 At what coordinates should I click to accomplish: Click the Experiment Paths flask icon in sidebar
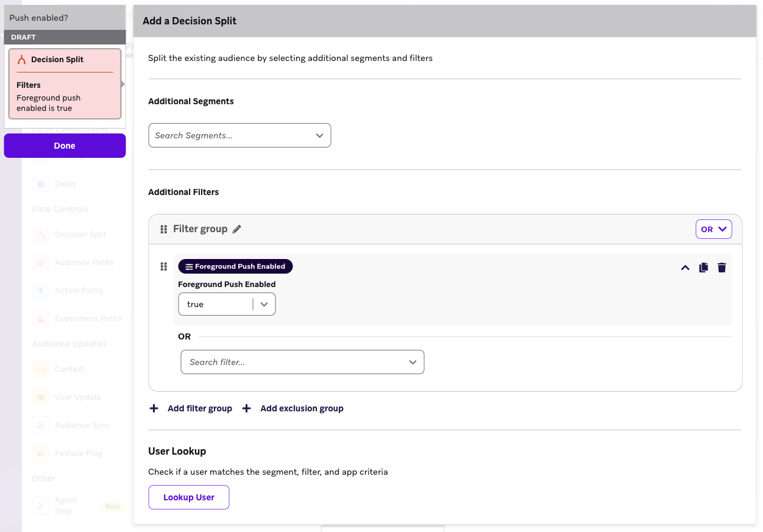pyautogui.click(x=41, y=319)
